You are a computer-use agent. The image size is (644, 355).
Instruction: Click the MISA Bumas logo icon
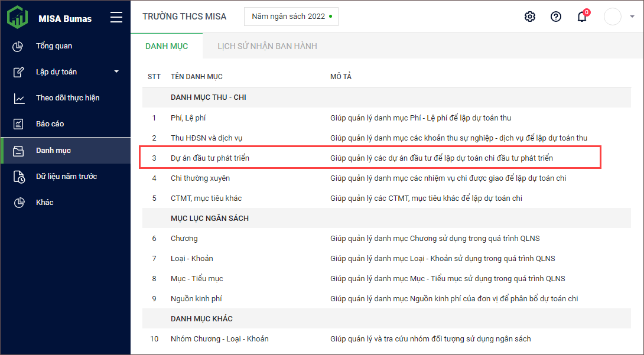tap(17, 17)
